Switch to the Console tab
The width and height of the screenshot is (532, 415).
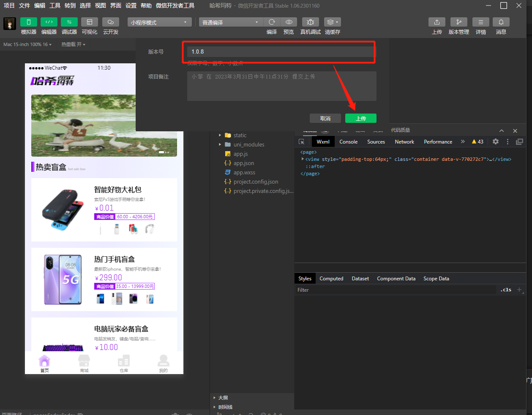349,142
